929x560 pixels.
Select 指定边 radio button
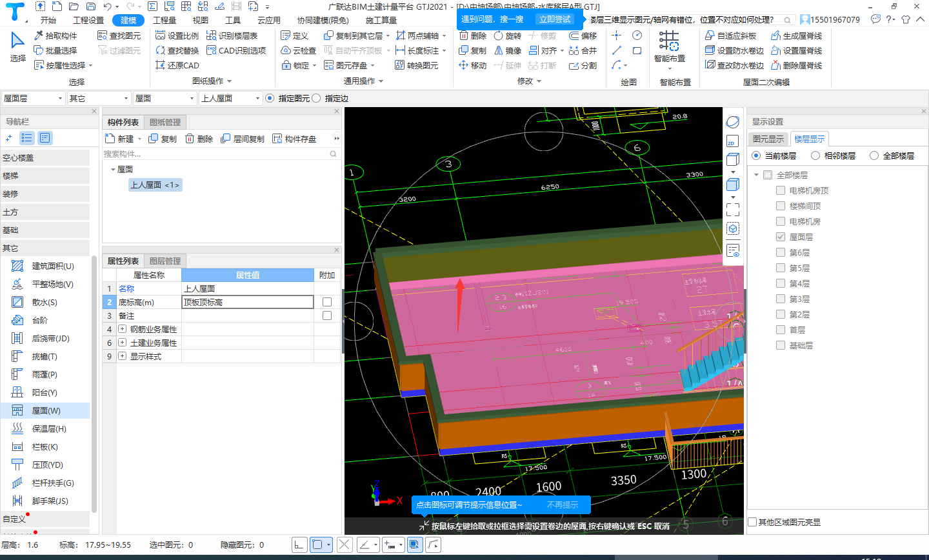pos(316,98)
